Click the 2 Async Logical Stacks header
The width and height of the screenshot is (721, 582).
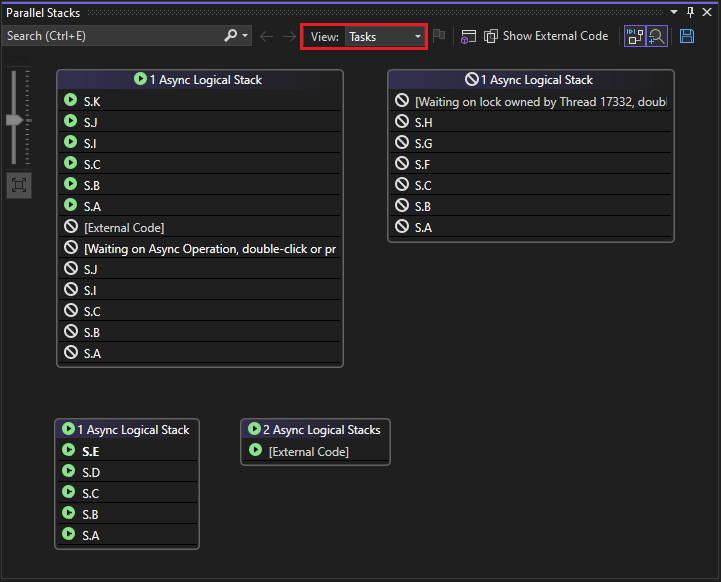(315, 429)
